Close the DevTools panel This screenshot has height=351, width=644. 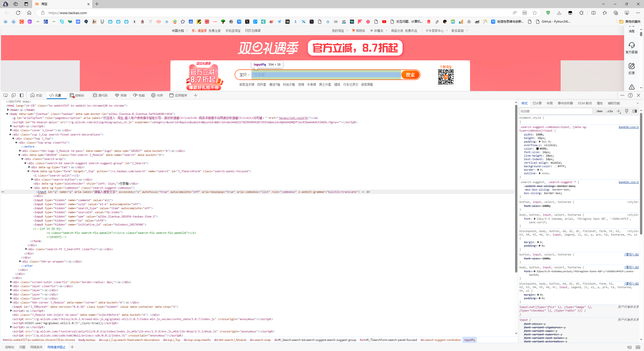click(638, 95)
